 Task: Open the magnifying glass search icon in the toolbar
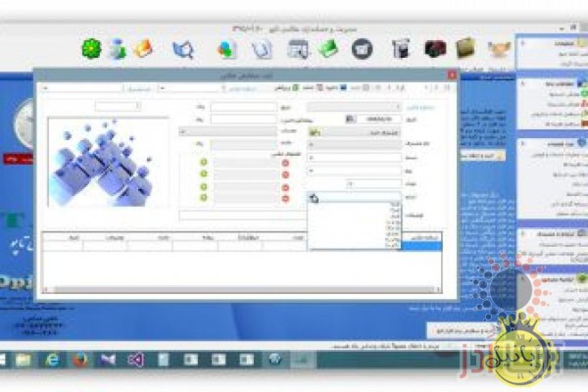183,49
